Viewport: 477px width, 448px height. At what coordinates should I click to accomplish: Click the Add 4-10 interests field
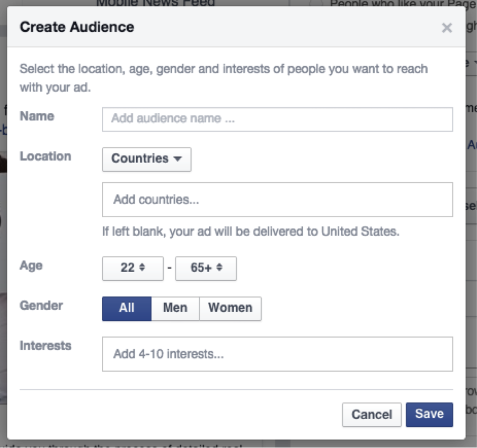click(x=277, y=354)
